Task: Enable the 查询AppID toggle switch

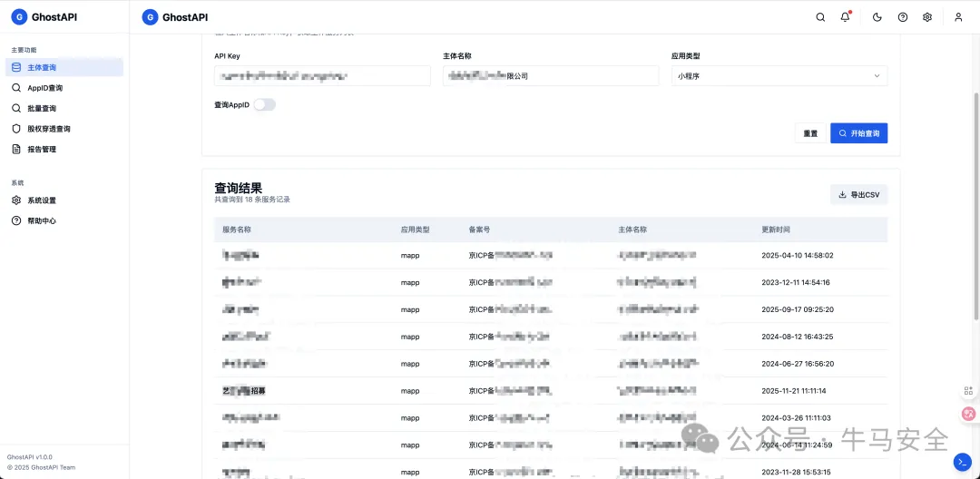Action: pyautogui.click(x=264, y=105)
